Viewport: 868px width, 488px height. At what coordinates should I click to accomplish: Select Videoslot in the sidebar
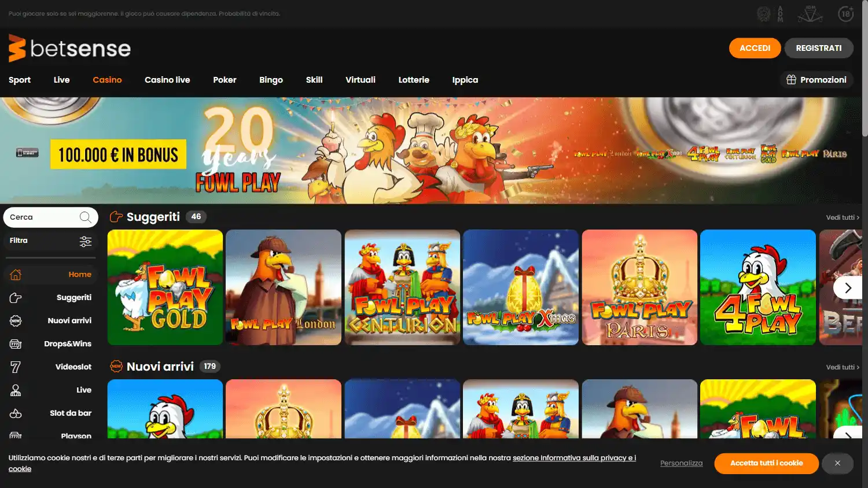tap(50, 367)
